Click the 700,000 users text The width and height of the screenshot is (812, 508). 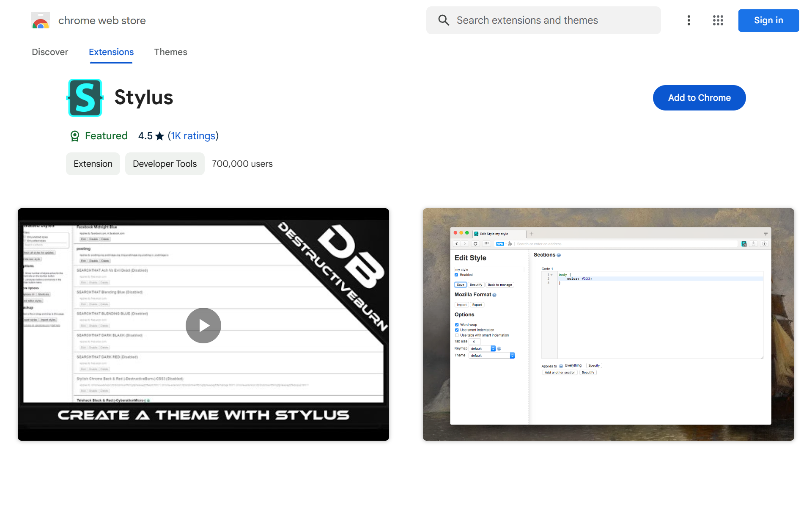[x=242, y=164]
